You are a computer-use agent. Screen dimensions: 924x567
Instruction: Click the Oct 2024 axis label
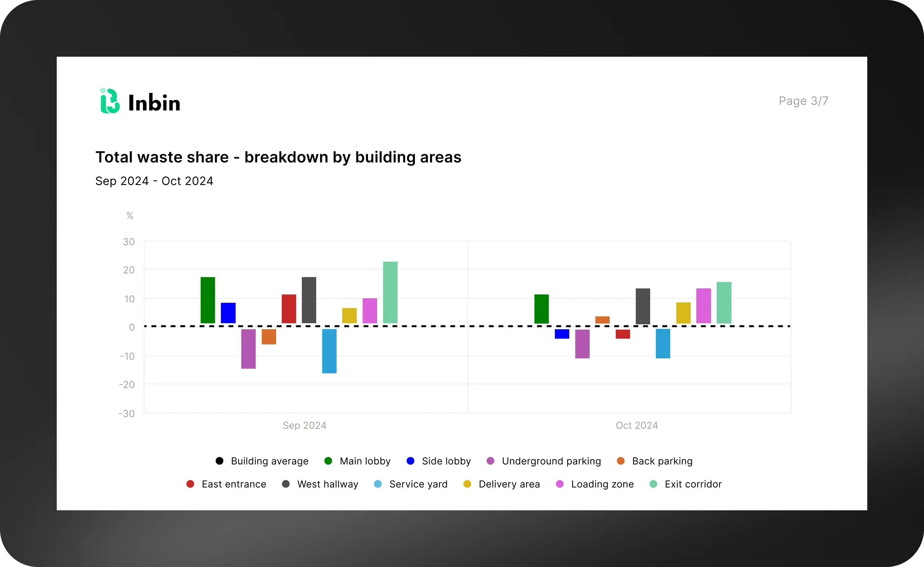coord(637,426)
